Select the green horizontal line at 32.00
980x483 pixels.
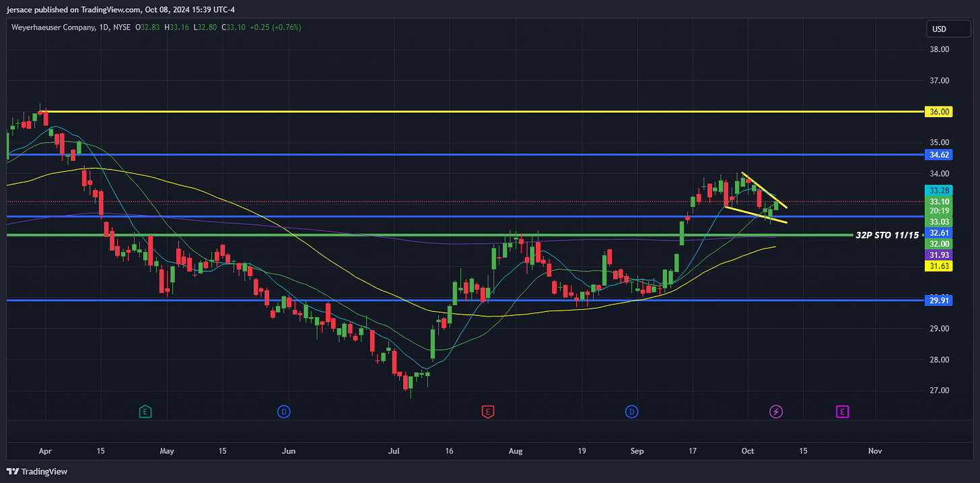pyautogui.click(x=431, y=235)
